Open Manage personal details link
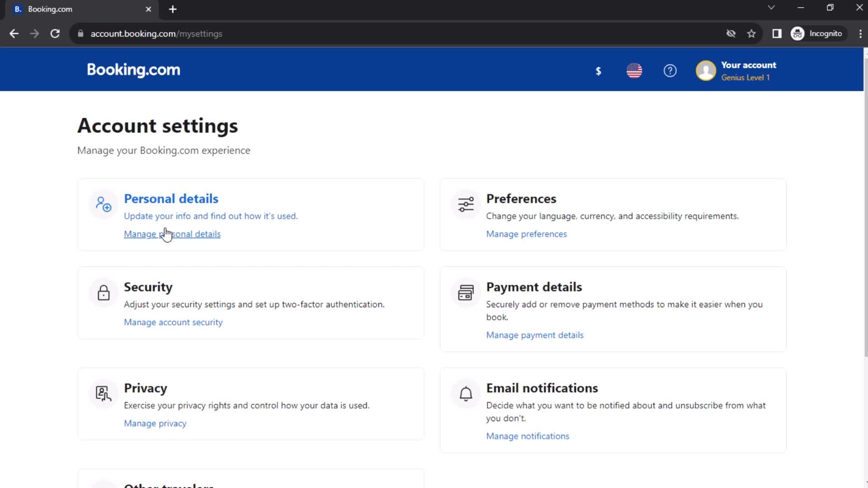Screen dimensions: 868x488 coord(172,234)
